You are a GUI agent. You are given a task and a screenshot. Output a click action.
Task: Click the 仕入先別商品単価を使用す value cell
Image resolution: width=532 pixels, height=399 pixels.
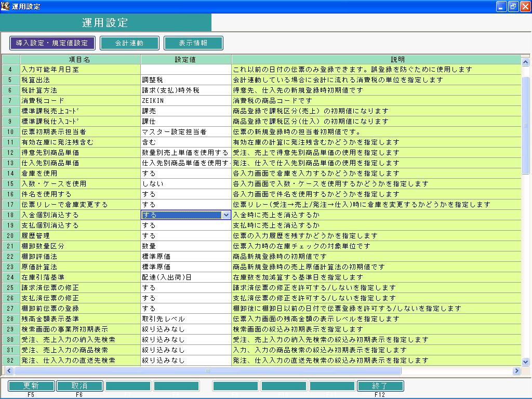186,163
